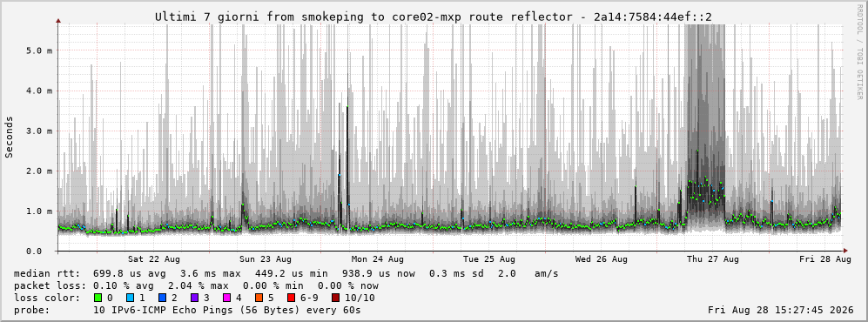Click the 5.0 m y-axis label
Screen dimensions: 868x322
pyautogui.click(x=39, y=50)
